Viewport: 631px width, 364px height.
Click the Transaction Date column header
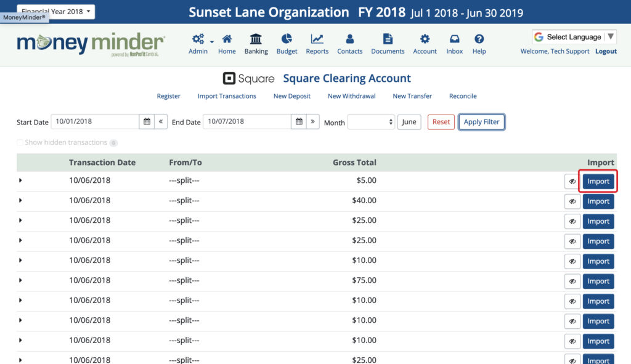(102, 163)
